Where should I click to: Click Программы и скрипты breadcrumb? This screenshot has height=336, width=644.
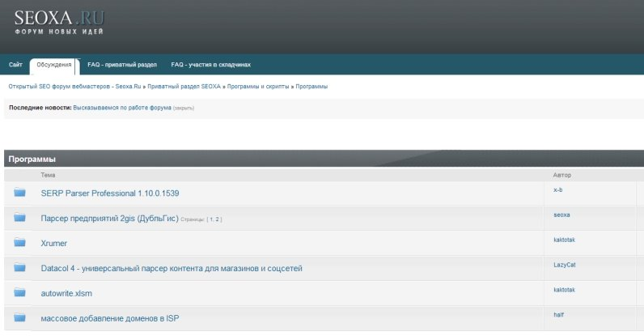click(259, 86)
